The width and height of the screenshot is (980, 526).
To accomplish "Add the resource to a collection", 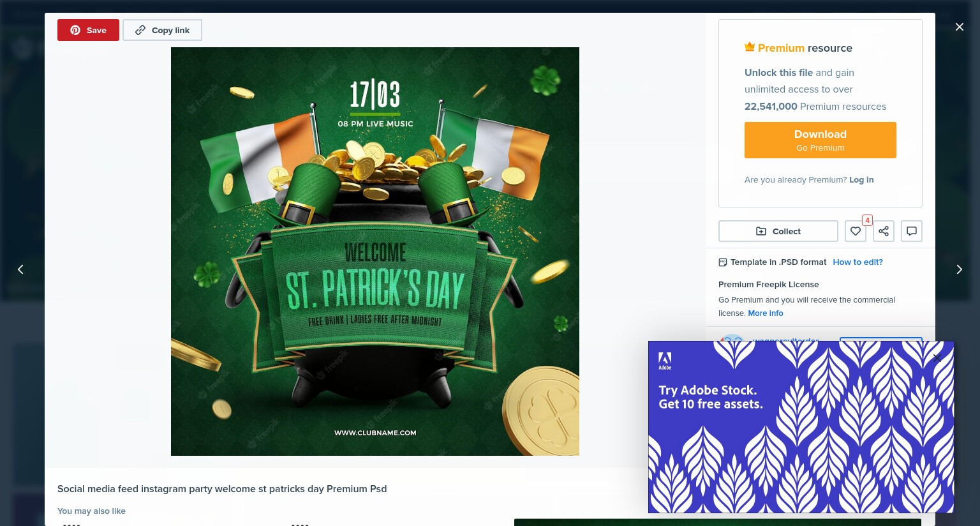I will 778,231.
